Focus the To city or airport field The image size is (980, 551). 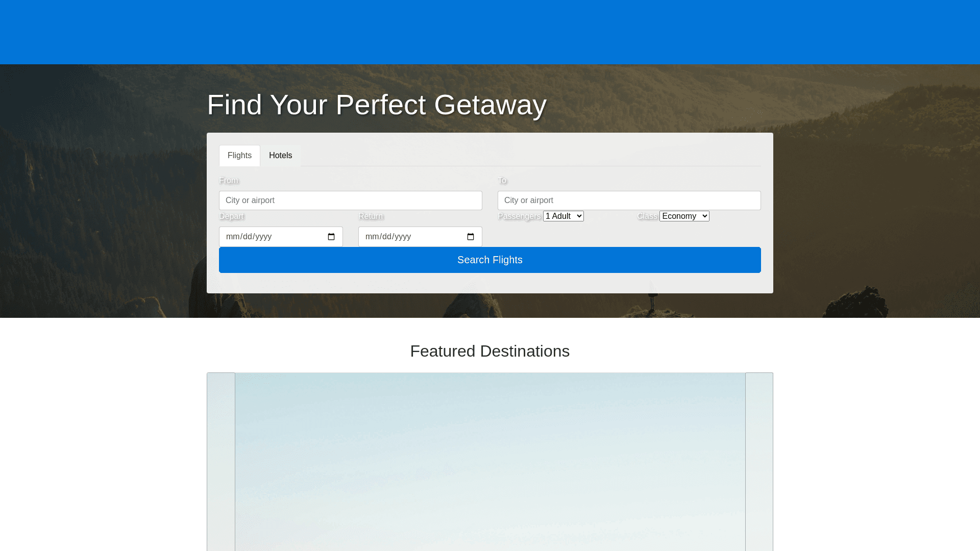coord(629,201)
